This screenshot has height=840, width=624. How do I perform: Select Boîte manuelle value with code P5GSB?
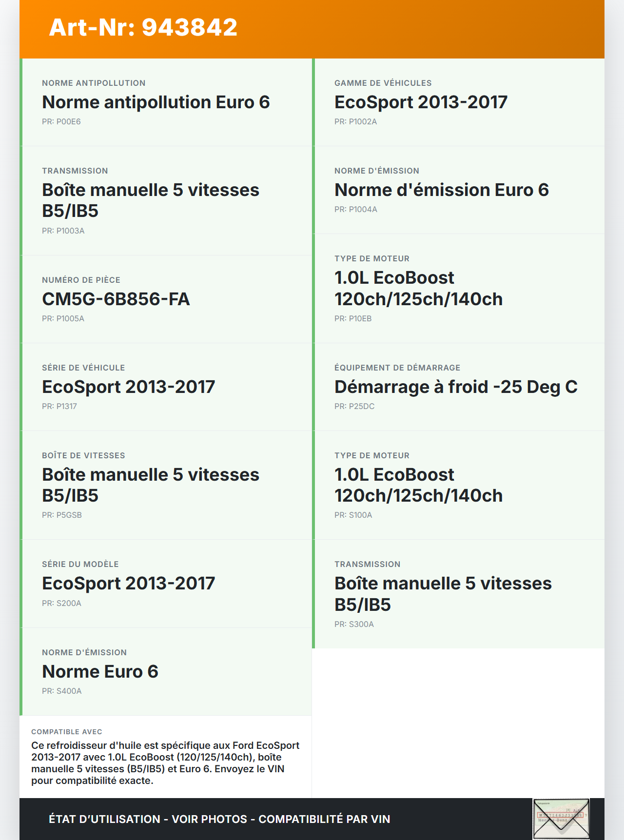click(x=150, y=485)
